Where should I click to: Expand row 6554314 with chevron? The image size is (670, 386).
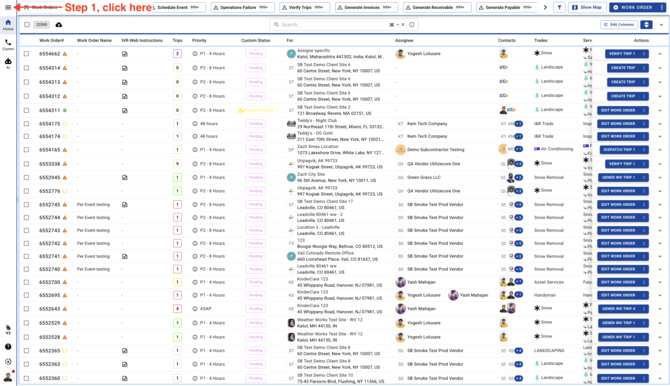660,68
